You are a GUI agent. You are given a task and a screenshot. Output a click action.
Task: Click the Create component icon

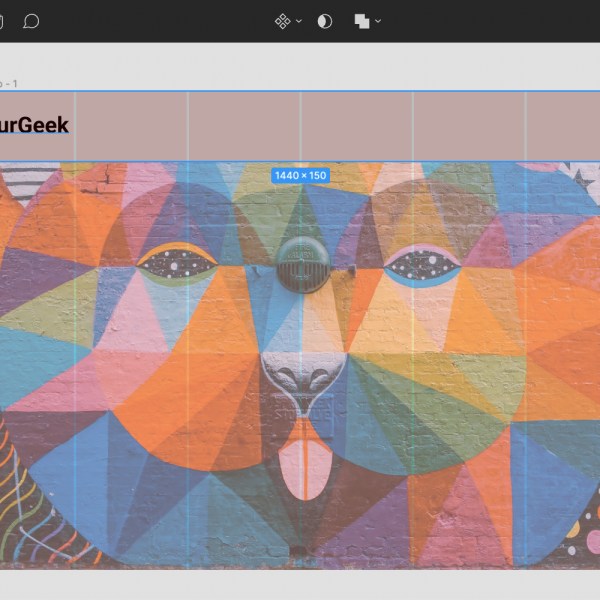[283, 21]
